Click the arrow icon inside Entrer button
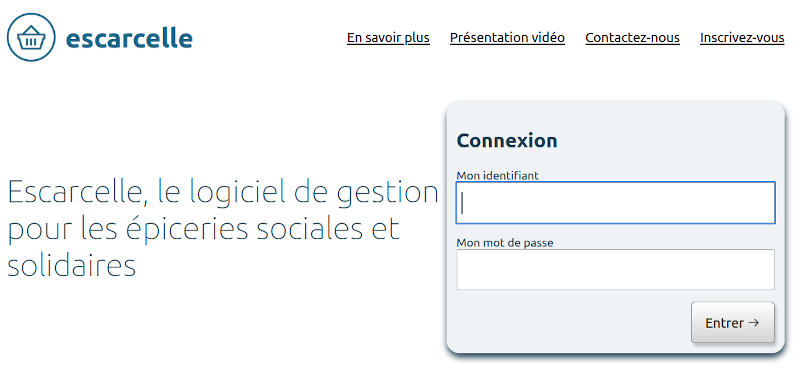Screen dimensions: 800x372 [x=754, y=323]
